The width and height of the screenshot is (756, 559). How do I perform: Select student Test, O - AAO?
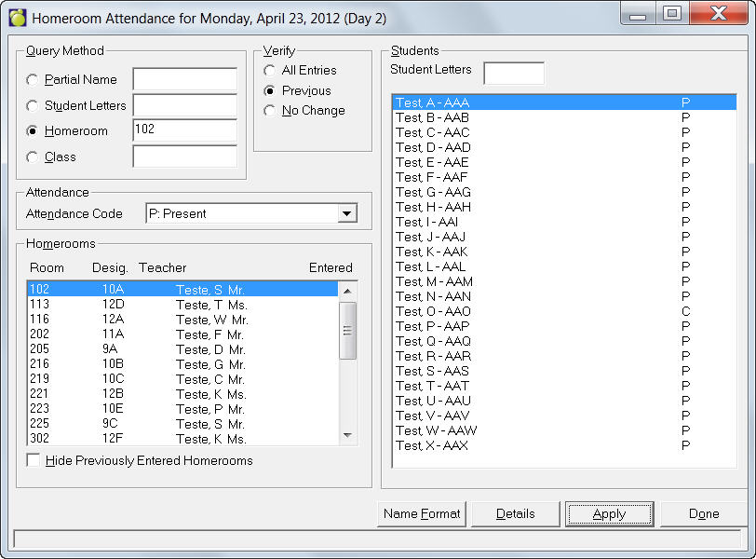pos(434,311)
